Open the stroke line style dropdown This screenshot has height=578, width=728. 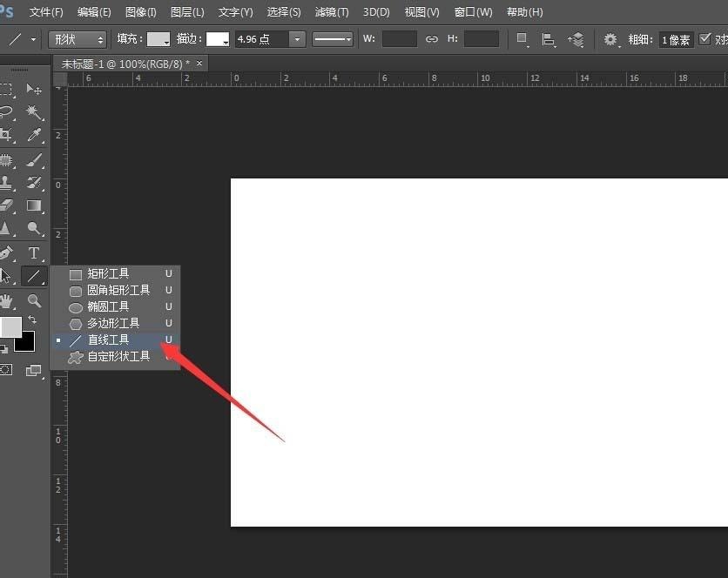(333, 39)
